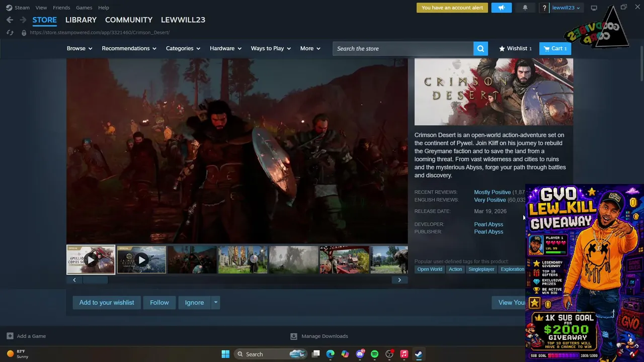Click the question mark help icon
The image size is (644, 362).
(x=544, y=8)
